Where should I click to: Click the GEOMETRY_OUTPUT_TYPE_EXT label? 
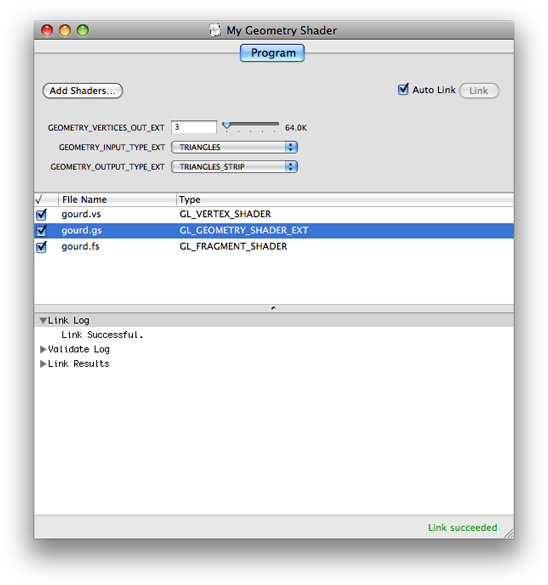107,167
